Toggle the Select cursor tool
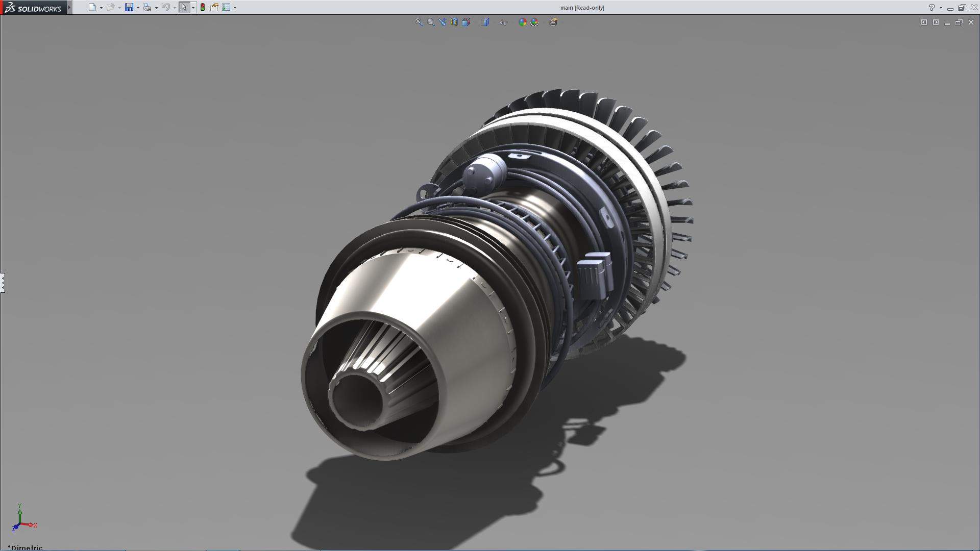980x551 pixels. [184, 7]
